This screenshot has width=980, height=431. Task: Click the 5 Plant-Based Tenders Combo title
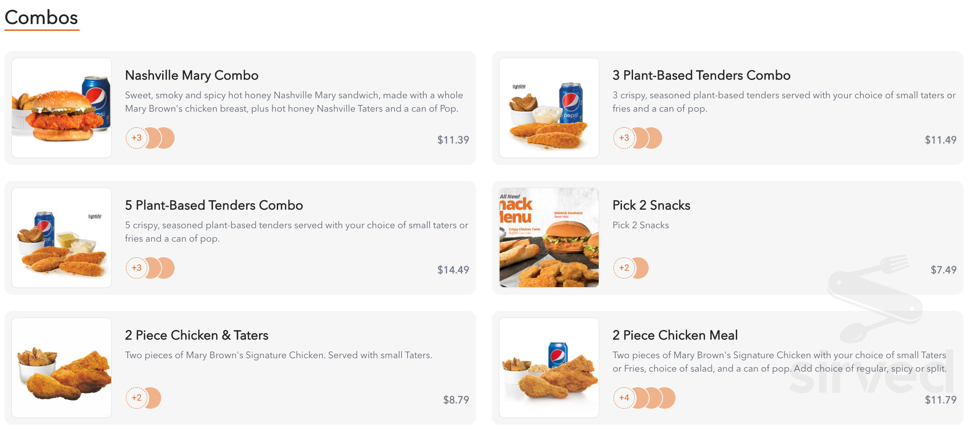(x=214, y=205)
